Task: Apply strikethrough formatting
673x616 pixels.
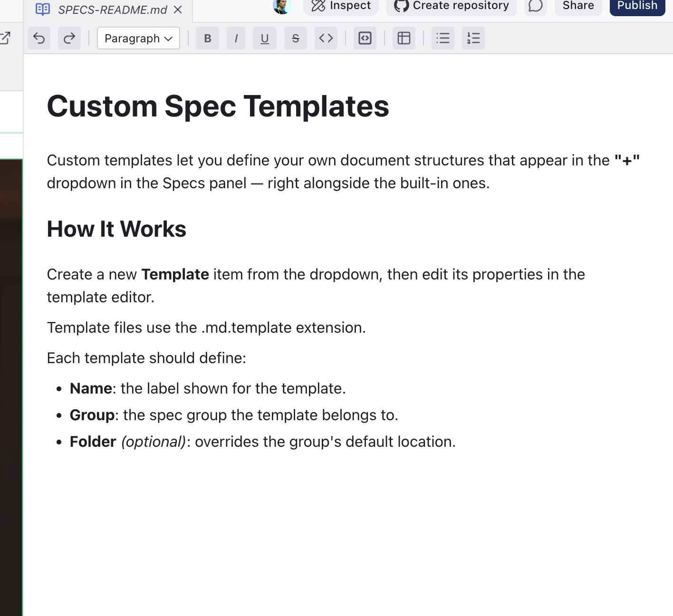Action: pos(295,38)
